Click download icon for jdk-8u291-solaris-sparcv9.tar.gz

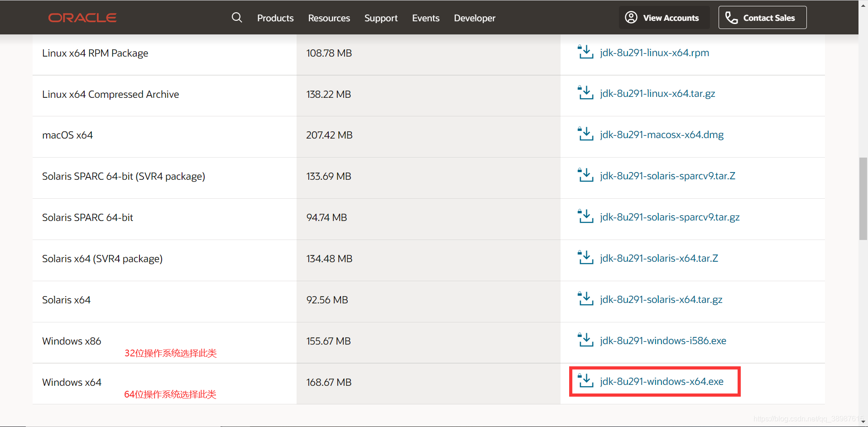585,216
